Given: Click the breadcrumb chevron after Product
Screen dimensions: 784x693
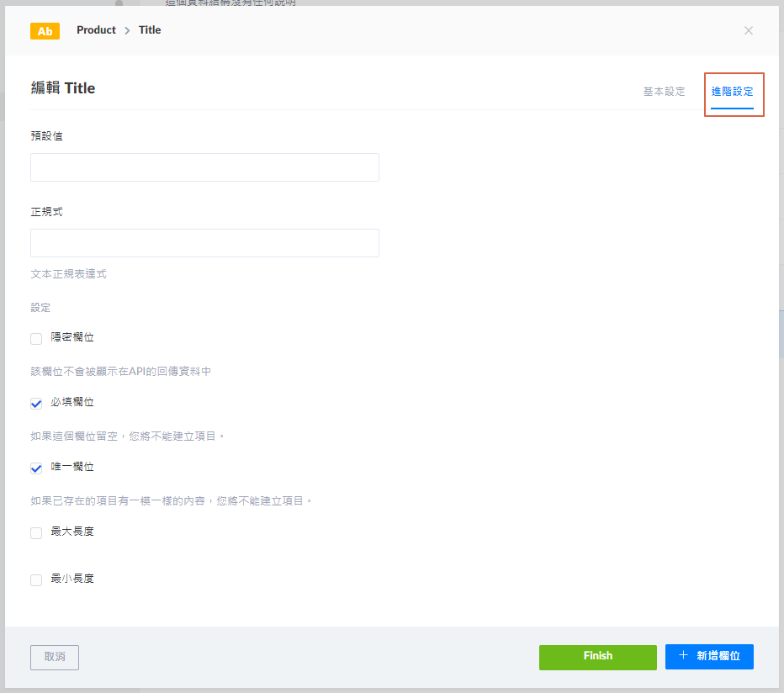Looking at the screenshot, I should click(128, 31).
